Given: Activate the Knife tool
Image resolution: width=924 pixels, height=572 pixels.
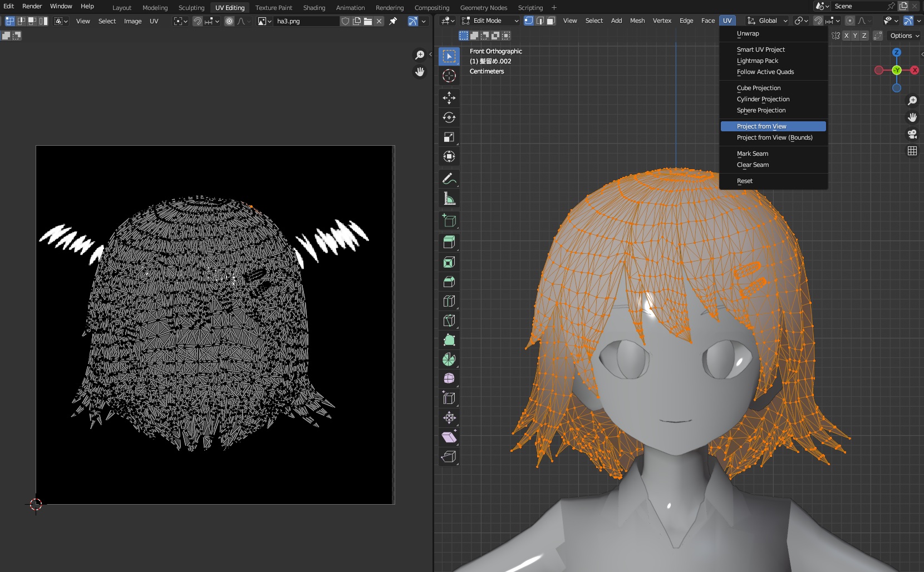Looking at the screenshot, I should click(x=449, y=320).
